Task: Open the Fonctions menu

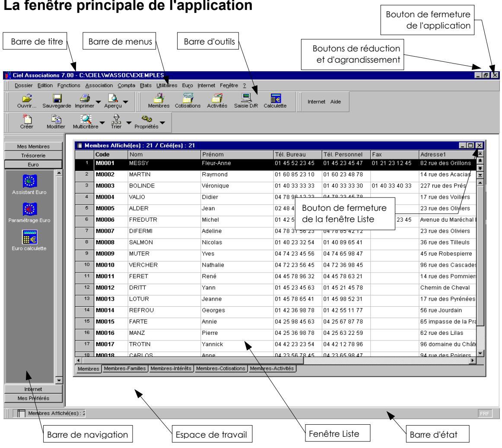Action: pyautogui.click(x=69, y=86)
